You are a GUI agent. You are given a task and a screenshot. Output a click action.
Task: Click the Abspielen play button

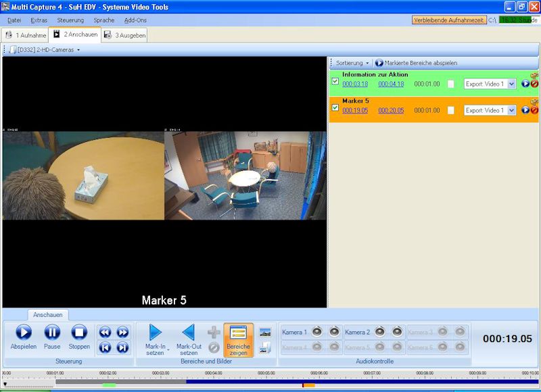pyautogui.click(x=23, y=333)
